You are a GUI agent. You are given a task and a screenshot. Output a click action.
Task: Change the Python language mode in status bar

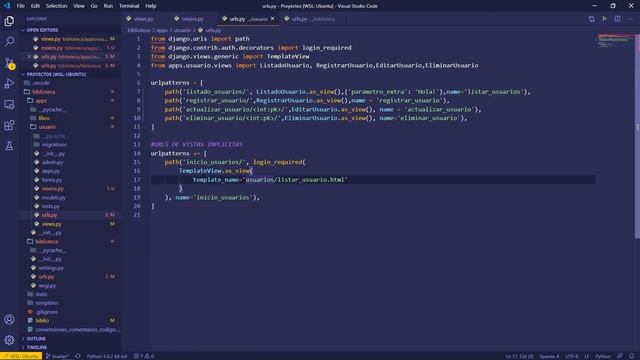602,356
